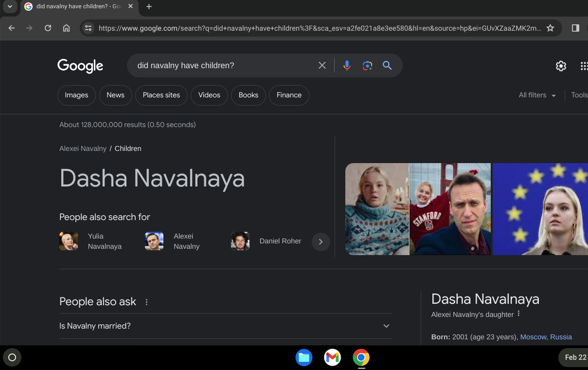The width and height of the screenshot is (588, 370).
Task: Open search Tools
Action: click(579, 95)
